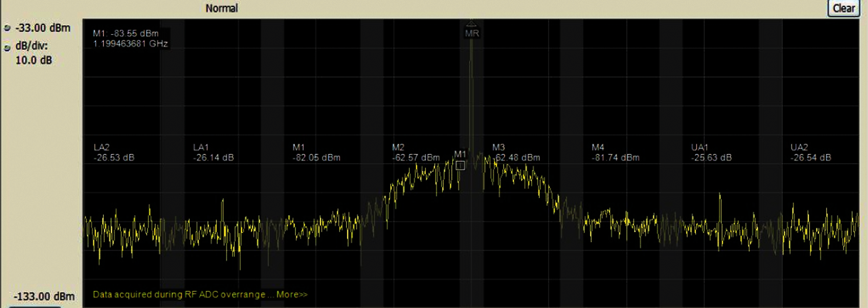Click the Clear button

pos(843,8)
